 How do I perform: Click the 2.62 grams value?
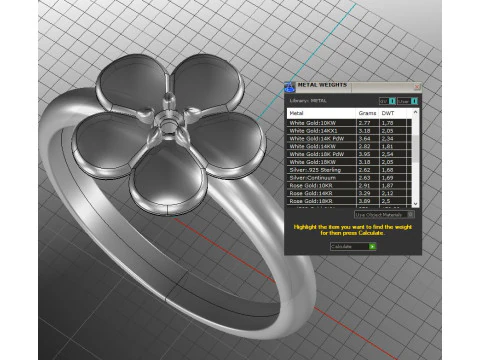pyautogui.click(x=364, y=170)
